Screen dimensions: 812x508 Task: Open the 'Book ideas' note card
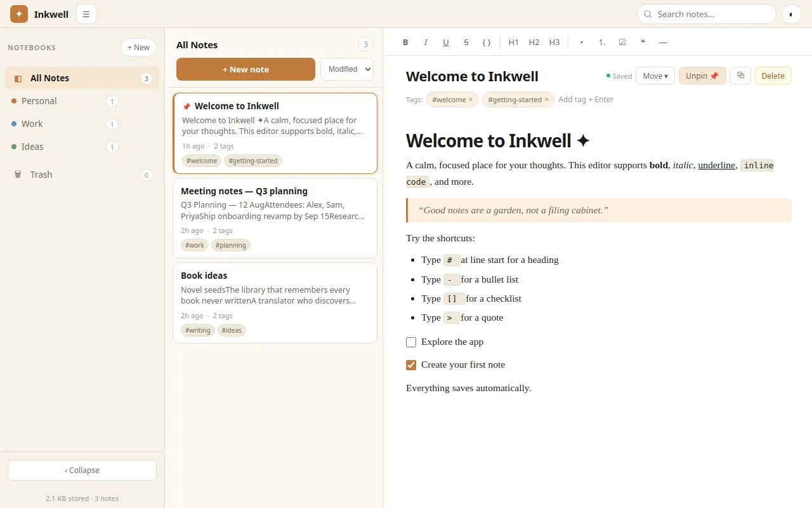pyautogui.click(x=275, y=303)
